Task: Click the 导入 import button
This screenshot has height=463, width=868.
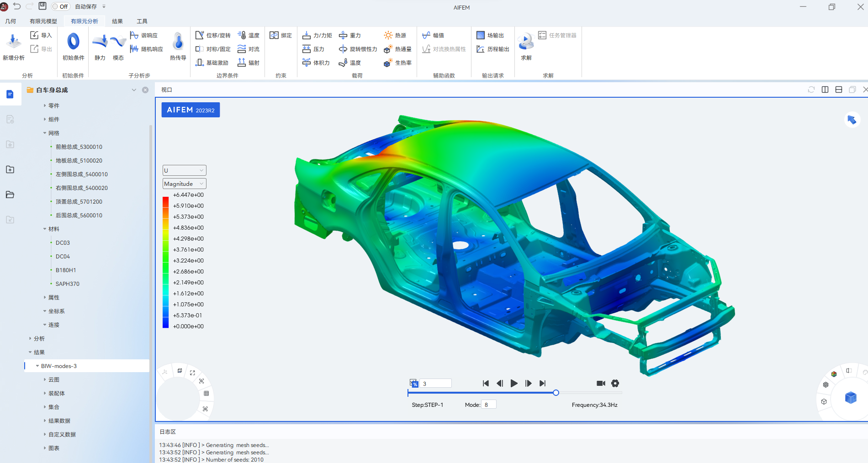Action: point(41,35)
